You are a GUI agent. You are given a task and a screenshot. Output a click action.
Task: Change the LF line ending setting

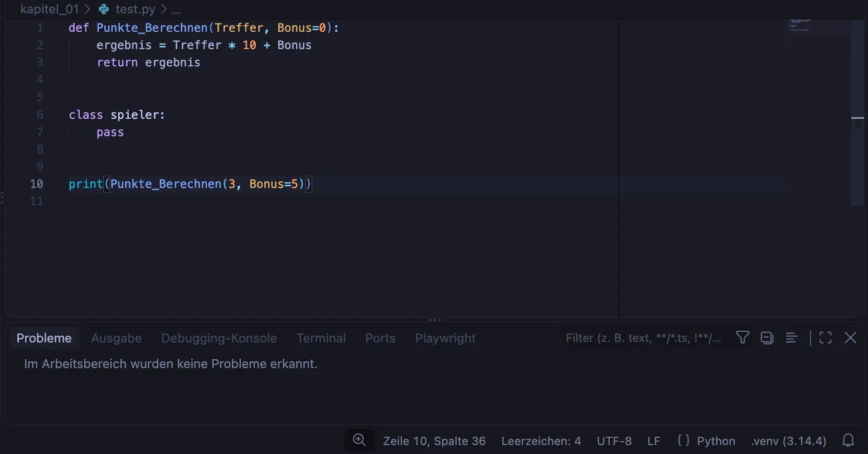coord(654,441)
